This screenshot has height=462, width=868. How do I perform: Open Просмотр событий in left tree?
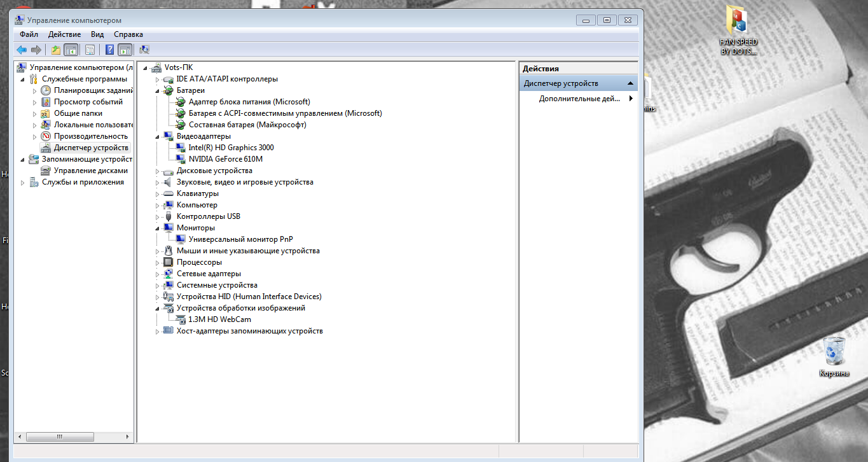88,102
